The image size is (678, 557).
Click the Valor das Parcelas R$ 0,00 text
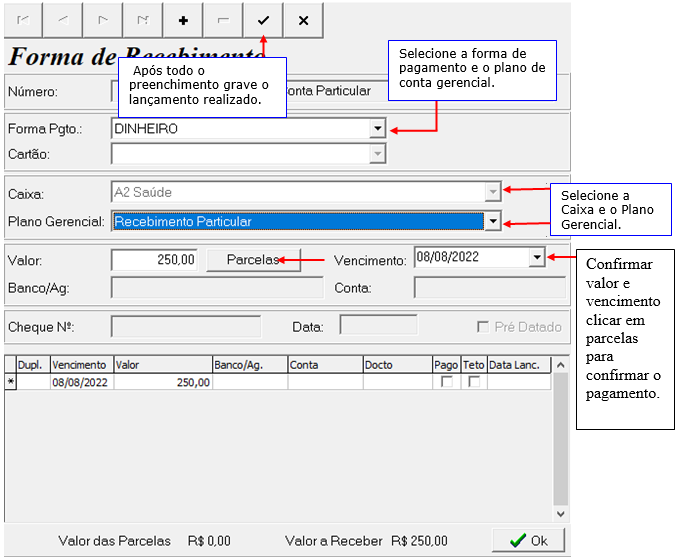point(144,541)
